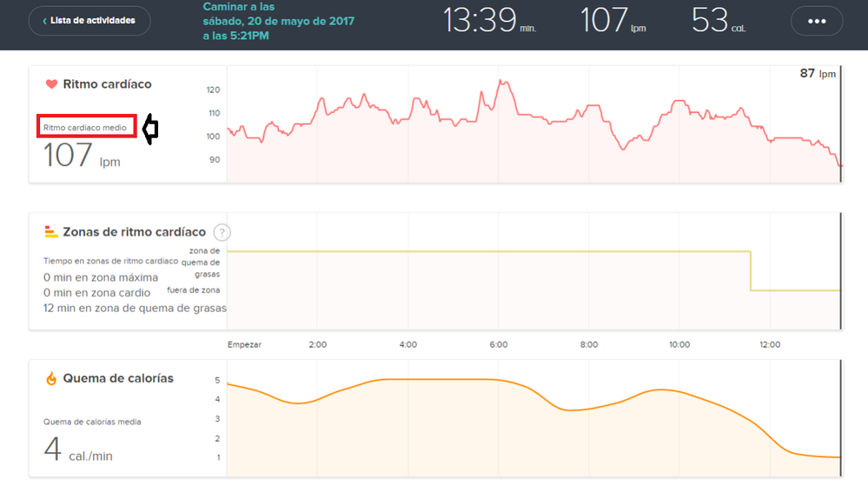Screen dimensions: 868x499
Task: Click the 10:00 time axis label
Action: [x=679, y=344]
